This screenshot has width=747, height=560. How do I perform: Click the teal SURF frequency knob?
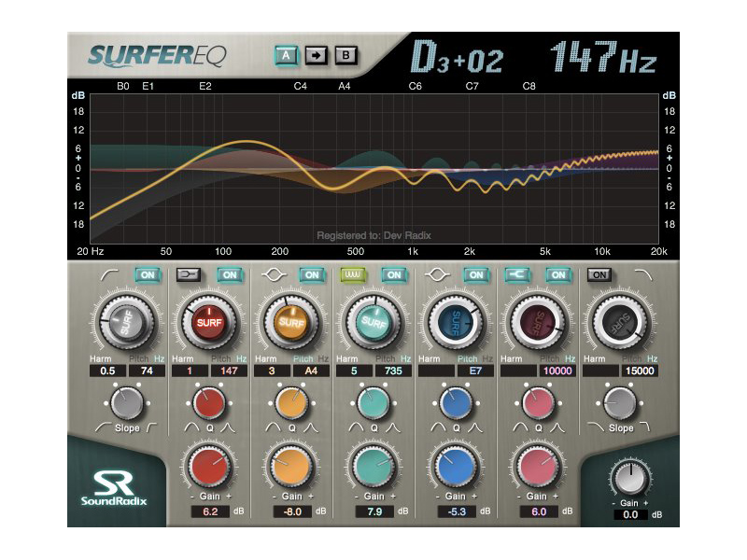point(373,322)
